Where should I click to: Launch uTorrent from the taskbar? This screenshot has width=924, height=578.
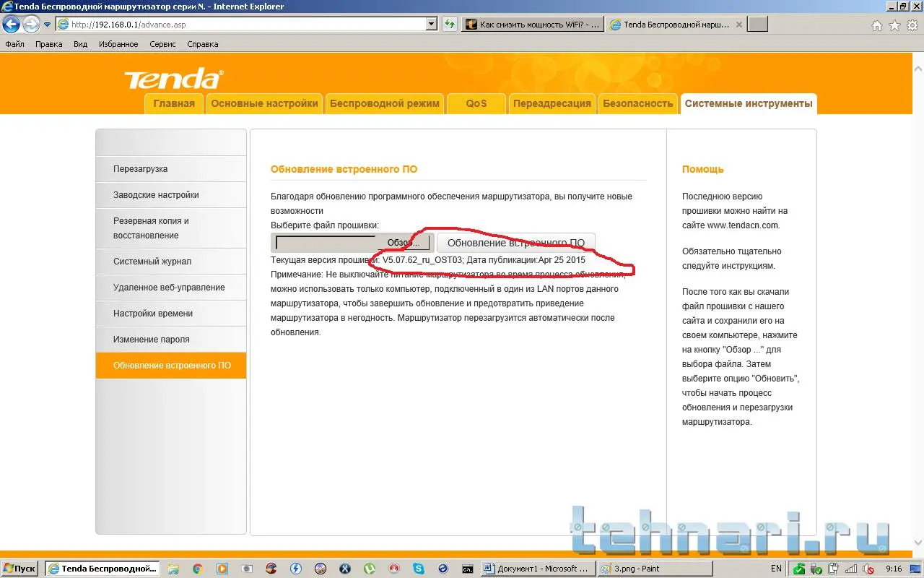coord(370,569)
